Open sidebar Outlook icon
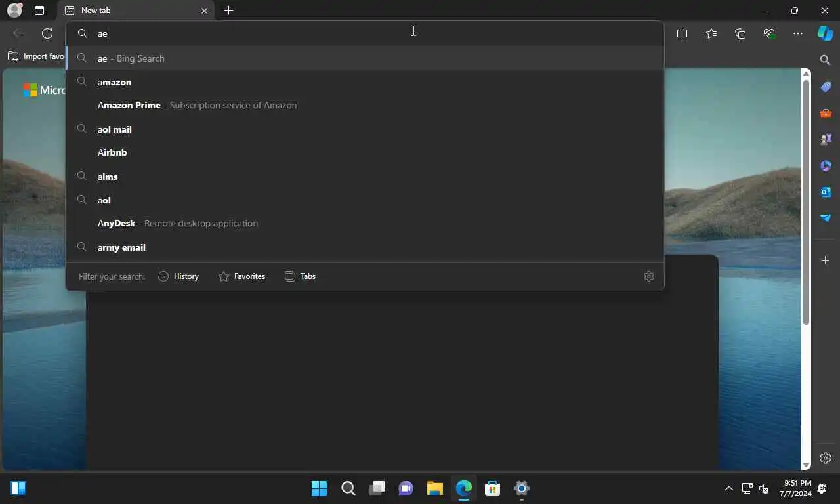 pyautogui.click(x=826, y=192)
